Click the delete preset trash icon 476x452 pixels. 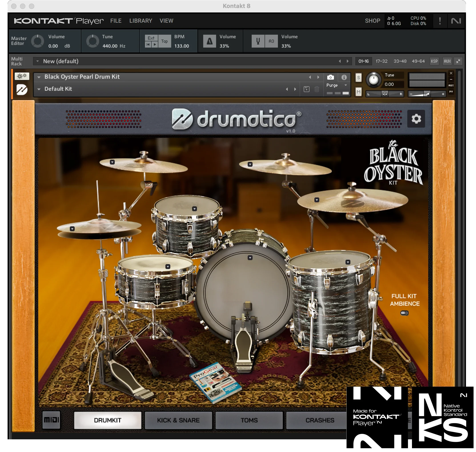[317, 89]
